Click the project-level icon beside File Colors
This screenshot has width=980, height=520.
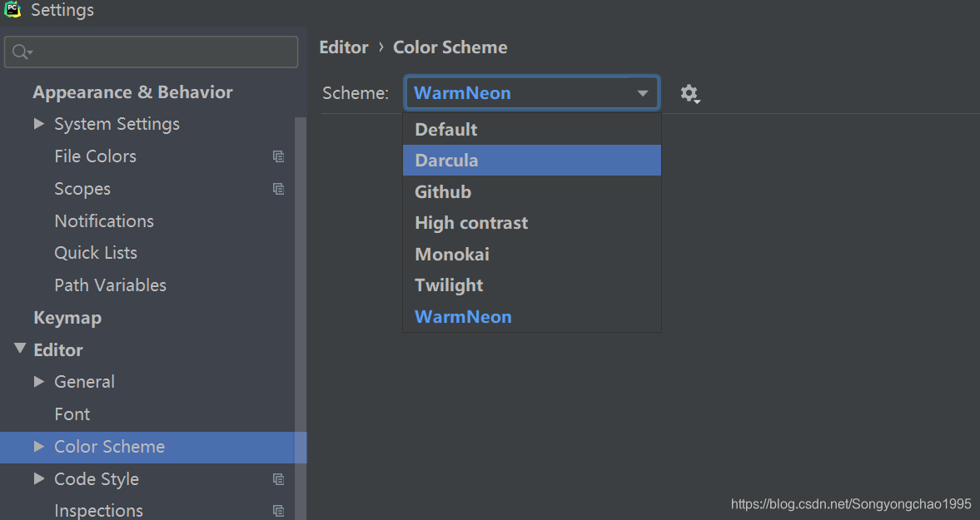coord(279,156)
